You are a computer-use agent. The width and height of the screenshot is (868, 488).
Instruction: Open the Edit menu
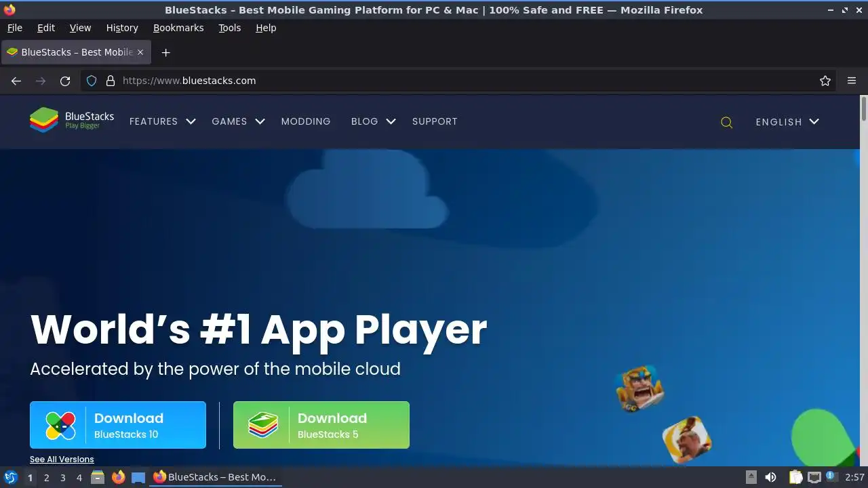point(46,28)
